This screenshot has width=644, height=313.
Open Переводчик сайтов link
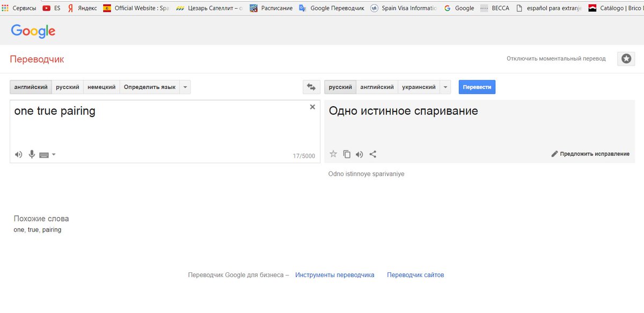(x=415, y=275)
